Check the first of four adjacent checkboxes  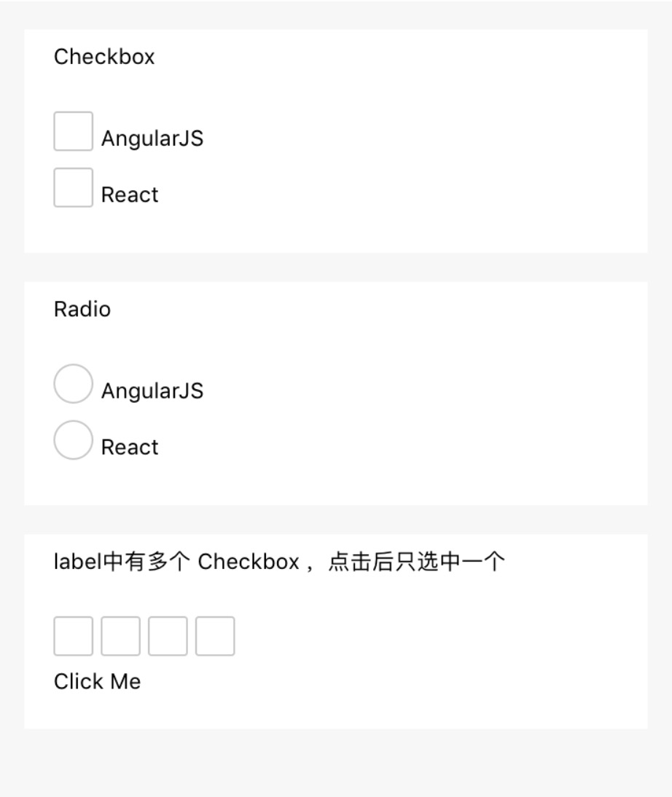(x=73, y=636)
